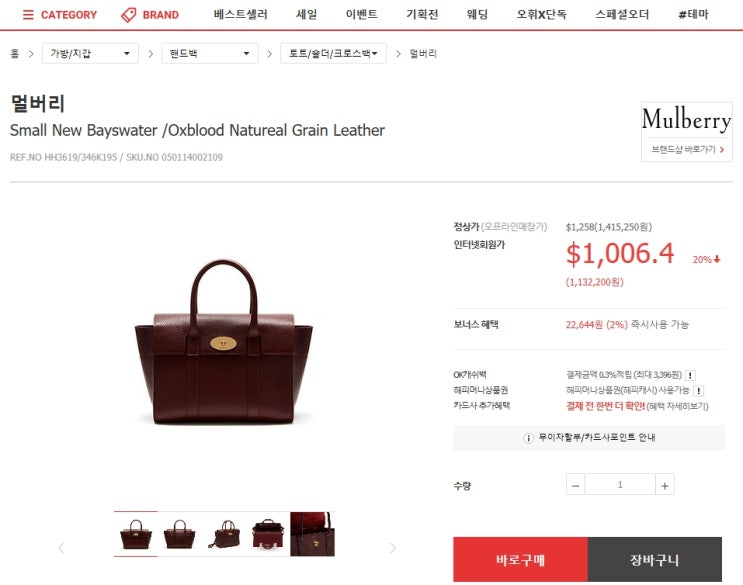Decrease quantity with the minus button
This screenshot has width=743, height=585.
[x=576, y=485]
